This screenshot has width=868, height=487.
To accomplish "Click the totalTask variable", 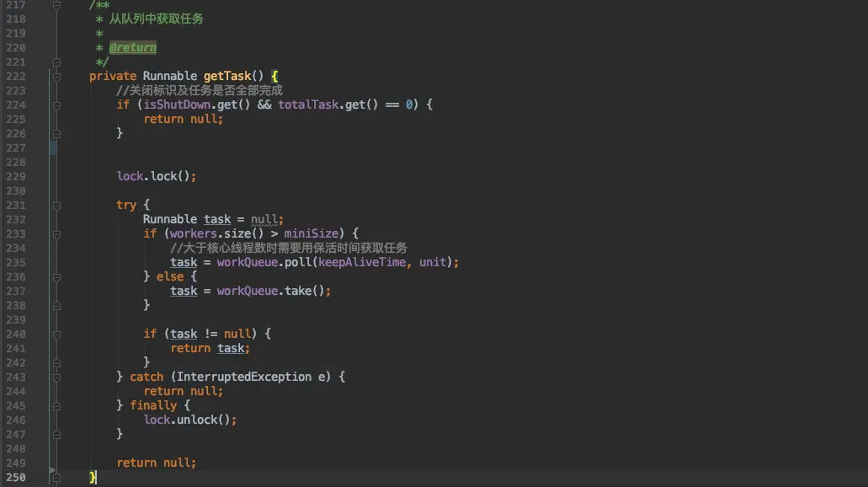I will pos(308,104).
